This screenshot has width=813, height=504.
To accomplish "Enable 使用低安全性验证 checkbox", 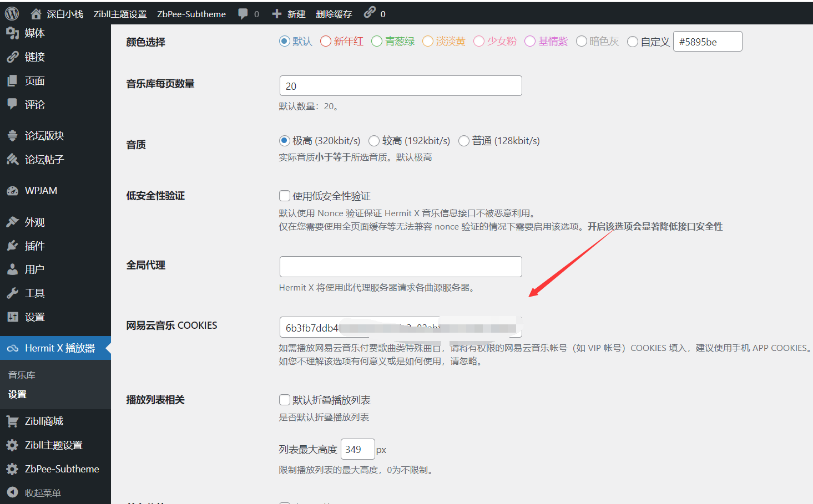I will click(285, 195).
